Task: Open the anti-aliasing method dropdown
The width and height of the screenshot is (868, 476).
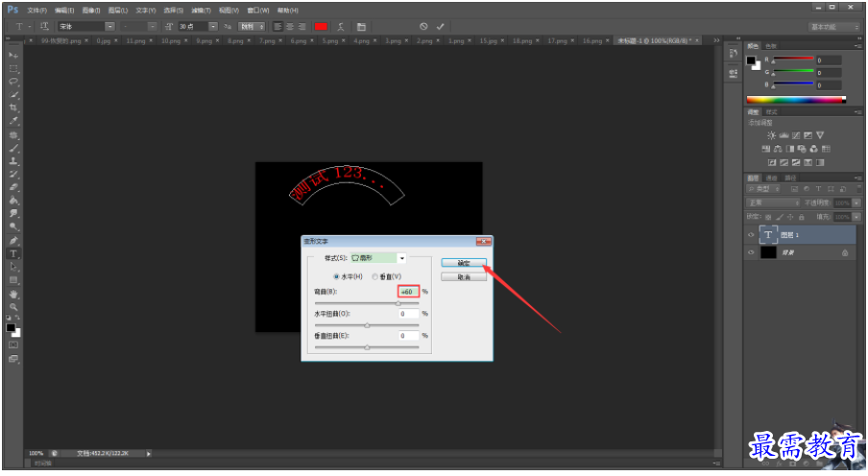Action: (x=252, y=27)
